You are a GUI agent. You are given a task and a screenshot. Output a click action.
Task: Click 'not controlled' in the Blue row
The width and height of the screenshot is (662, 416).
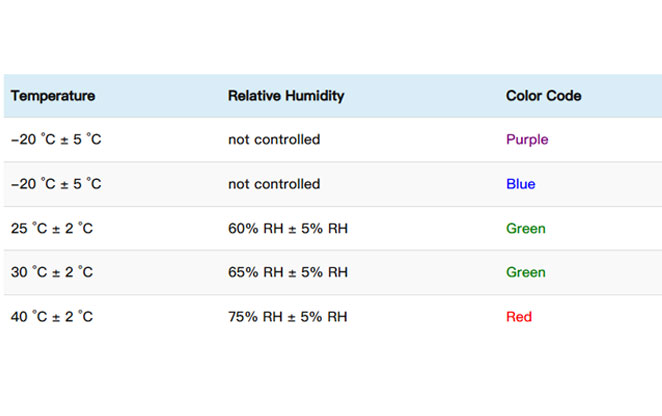point(274,184)
